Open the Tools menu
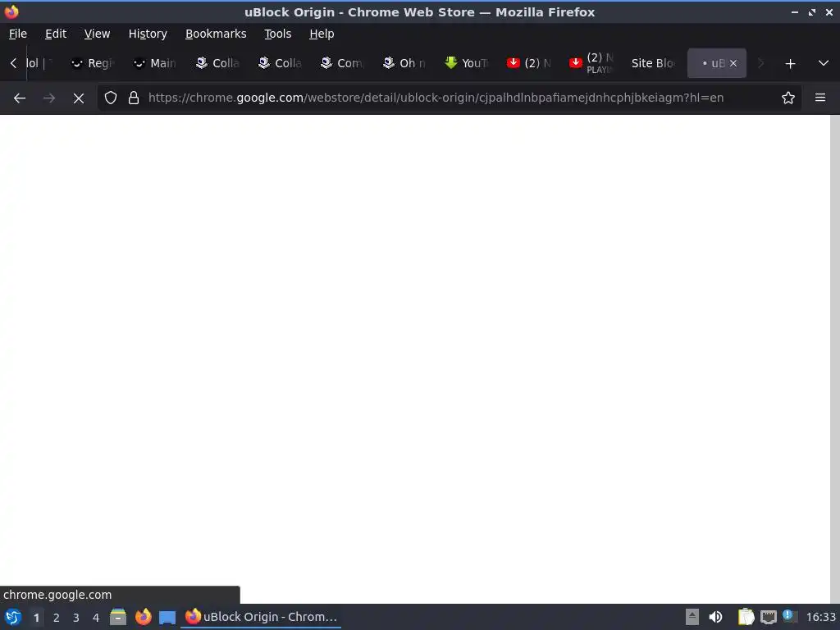840x630 pixels. pos(277,34)
